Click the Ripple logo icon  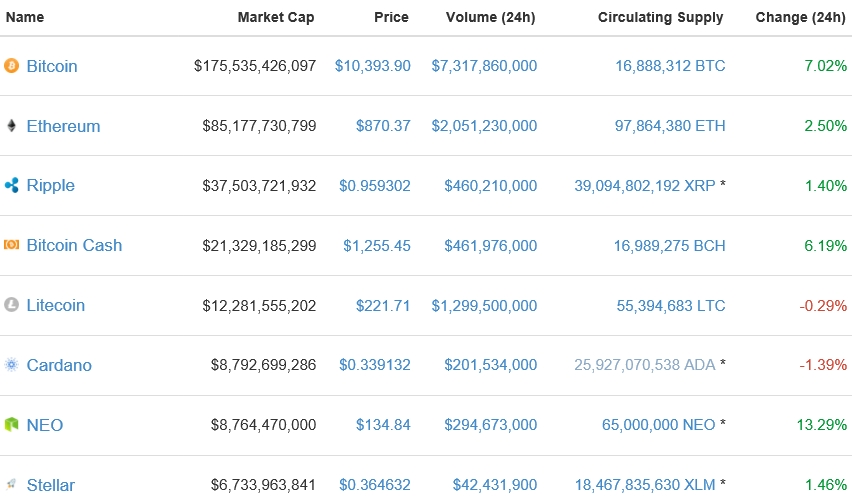point(12,185)
